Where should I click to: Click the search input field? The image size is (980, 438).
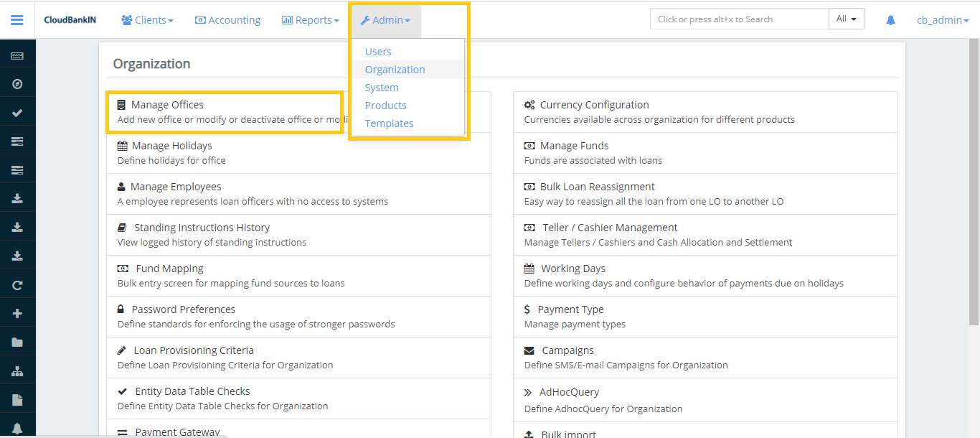[x=739, y=19]
